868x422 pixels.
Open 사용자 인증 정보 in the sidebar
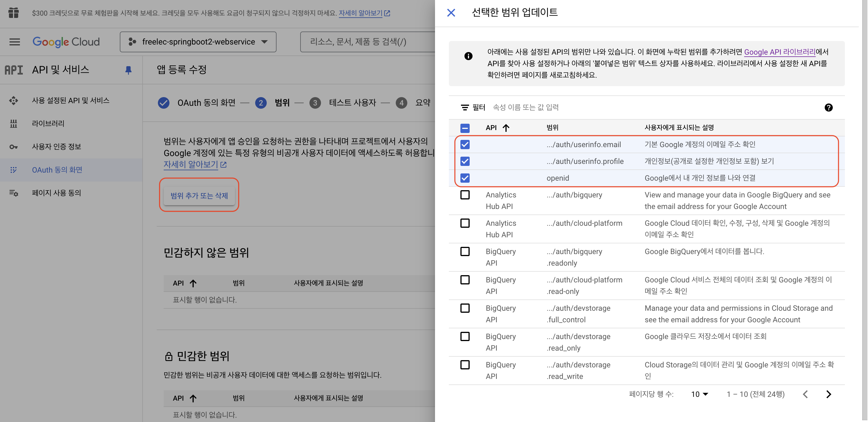(x=56, y=147)
